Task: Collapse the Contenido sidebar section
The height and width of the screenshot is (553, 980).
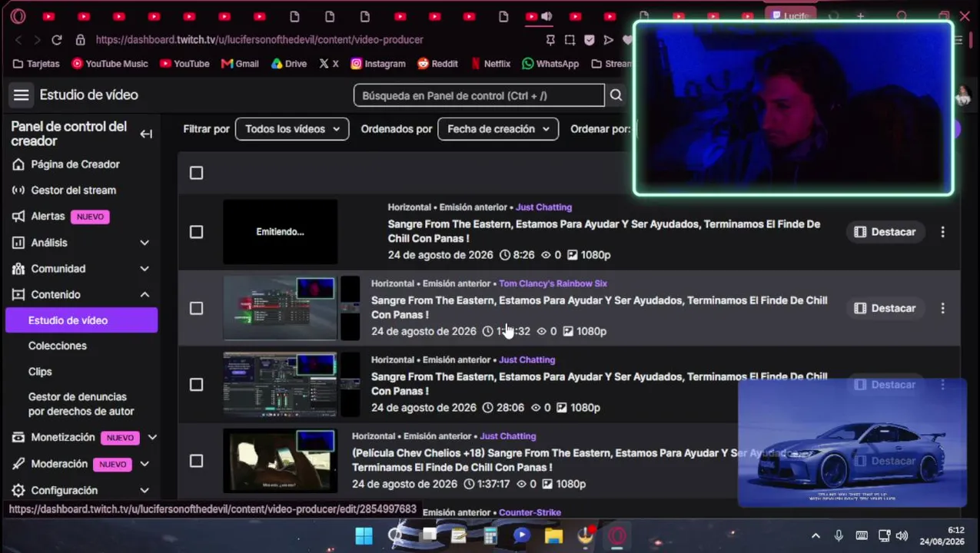Action: coord(145,295)
